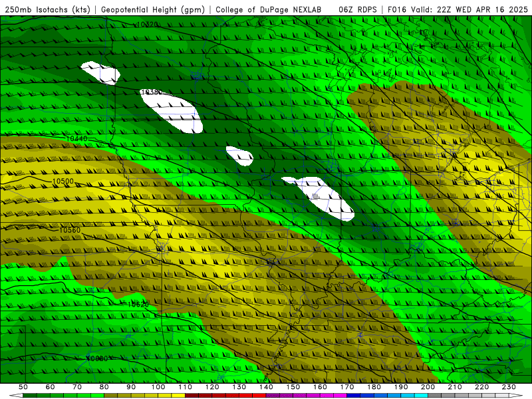Click the 10320 height contour label
Screen dimensions: 532x399
click(147, 25)
